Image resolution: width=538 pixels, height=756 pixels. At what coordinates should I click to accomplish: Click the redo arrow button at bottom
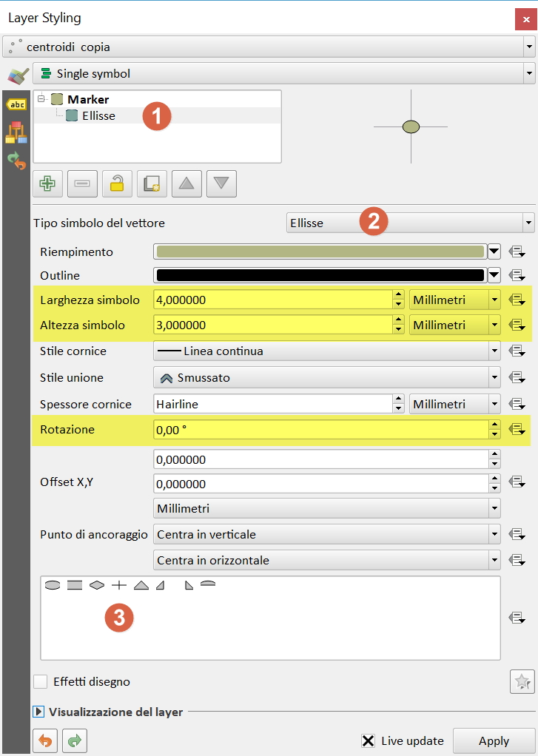pos(74,740)
